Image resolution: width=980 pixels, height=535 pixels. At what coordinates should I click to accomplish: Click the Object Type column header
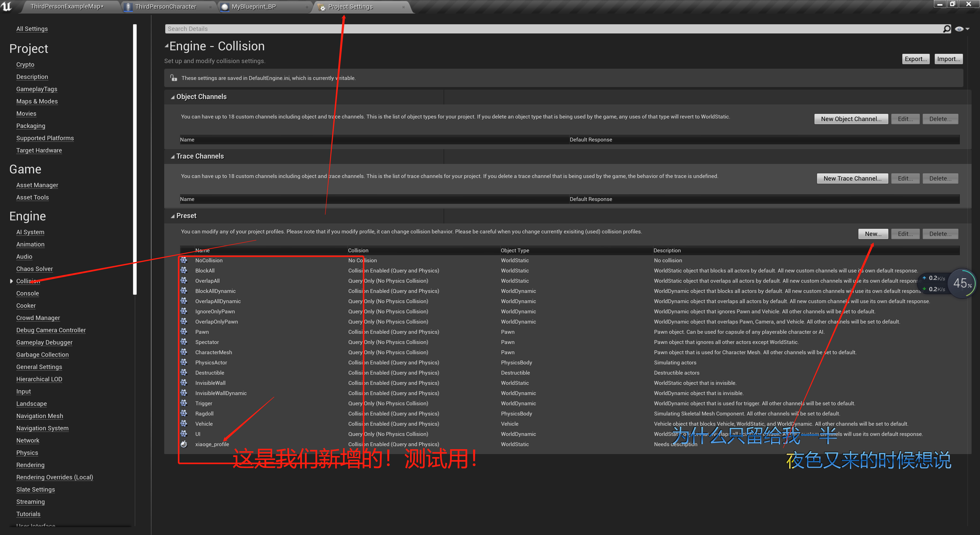tap(515, 250)
